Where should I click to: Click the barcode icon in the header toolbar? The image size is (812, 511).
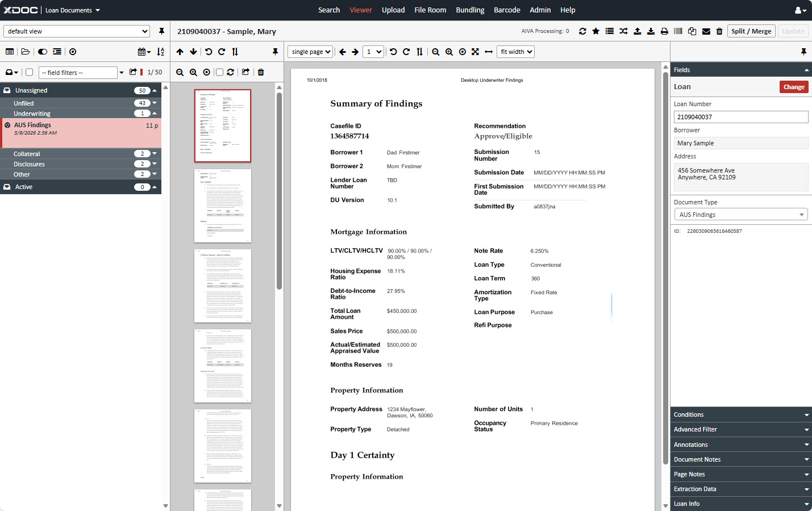click(678, 31)
